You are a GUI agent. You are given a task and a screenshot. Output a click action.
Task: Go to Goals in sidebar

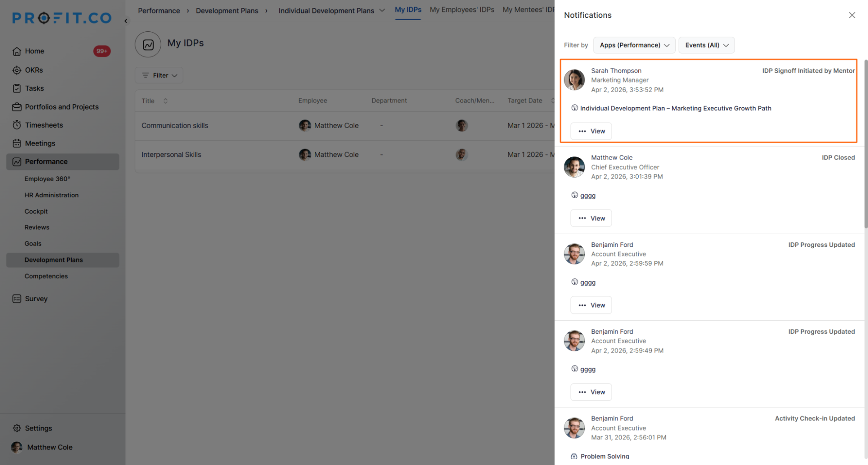tap(33, 244)
